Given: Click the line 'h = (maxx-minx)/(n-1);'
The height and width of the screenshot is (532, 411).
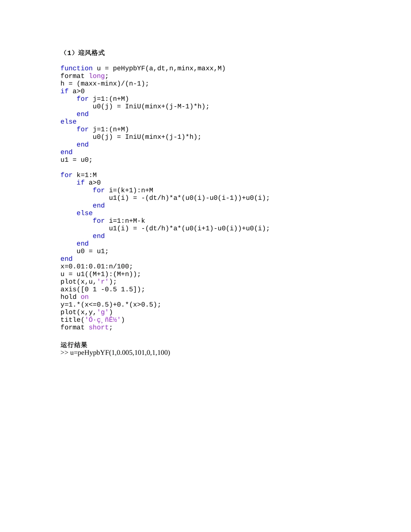Looking at the screenshot, I should point(105,83).
